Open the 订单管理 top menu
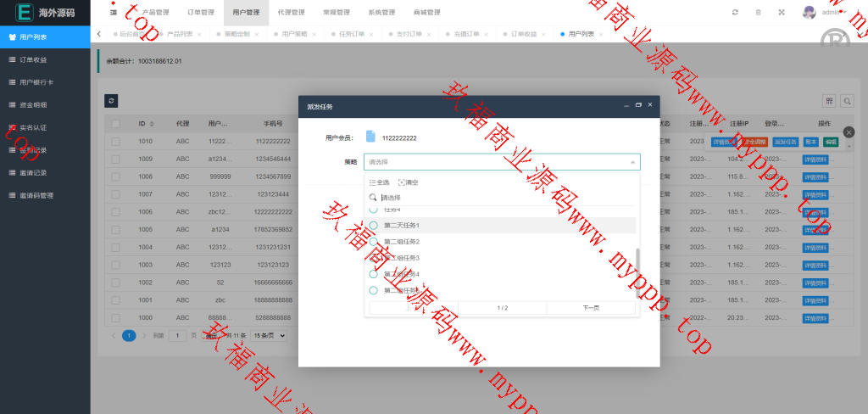Image resolution: width=868 pixels, height=414 pixels. [201, 13]
